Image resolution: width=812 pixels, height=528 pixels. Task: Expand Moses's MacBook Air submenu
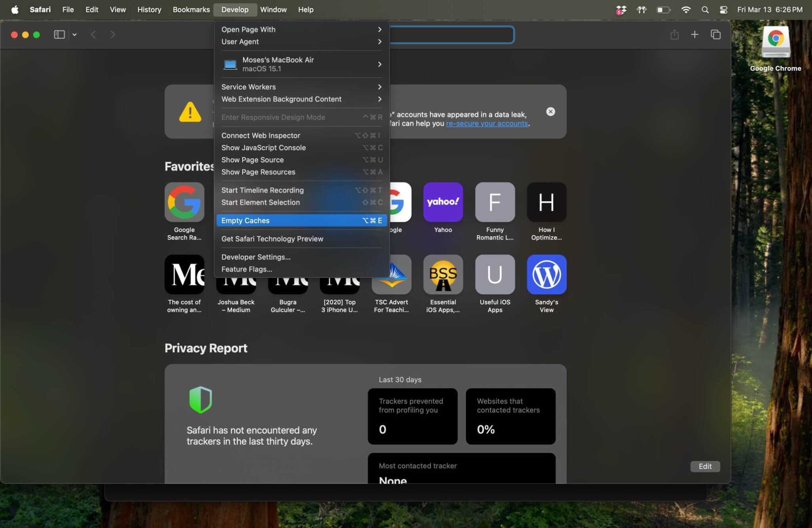(x=301, y=64)
